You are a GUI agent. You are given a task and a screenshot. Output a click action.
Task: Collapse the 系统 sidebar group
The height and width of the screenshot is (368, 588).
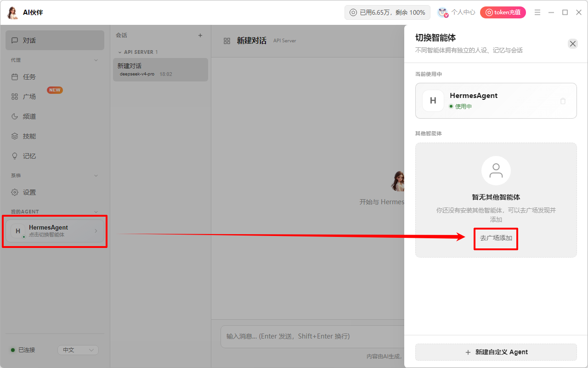(x=96, y=176)
